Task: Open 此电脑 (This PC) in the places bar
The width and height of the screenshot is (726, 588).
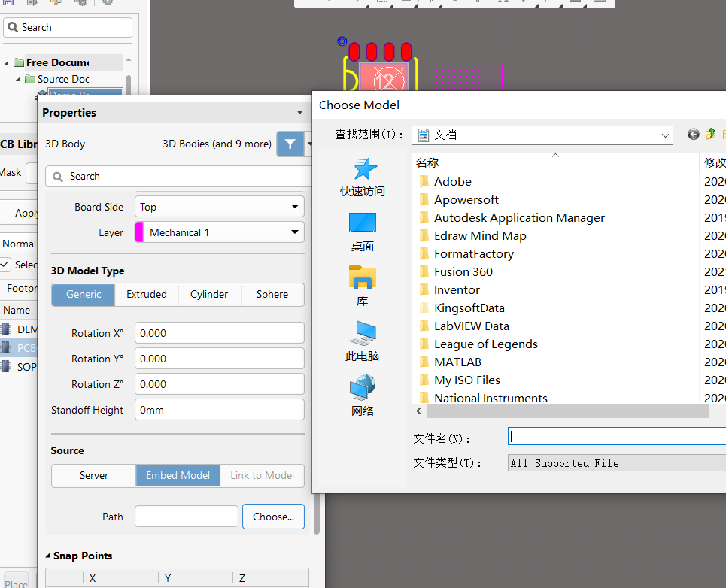Action: (363, 341)
